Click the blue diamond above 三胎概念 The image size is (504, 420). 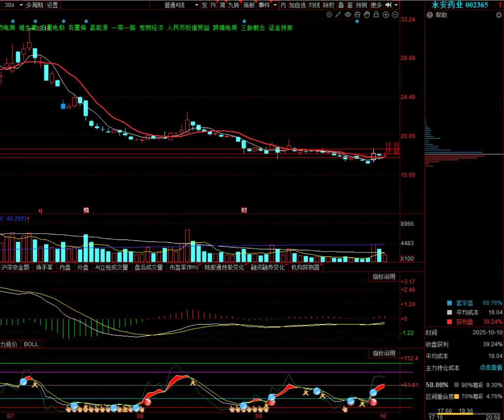tap(244, 21)
